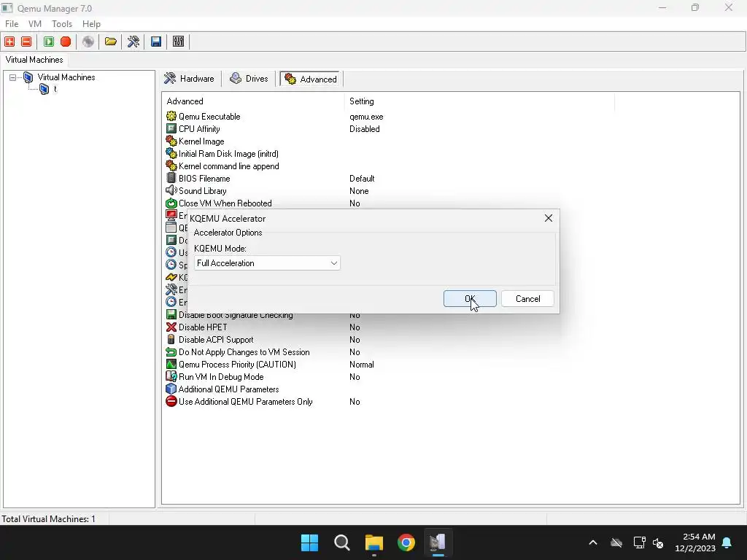
Task: Open the notification bell in the tray
Action: click(727, 542)
